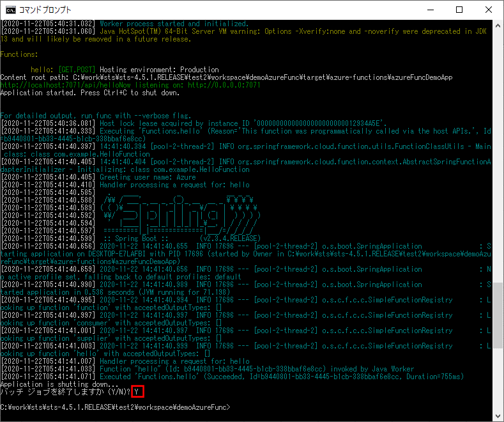Open the Command Prompt system menu icon
Image resolution: width=504 pixels, height=422 pixels.
click(x=11, y=10)
